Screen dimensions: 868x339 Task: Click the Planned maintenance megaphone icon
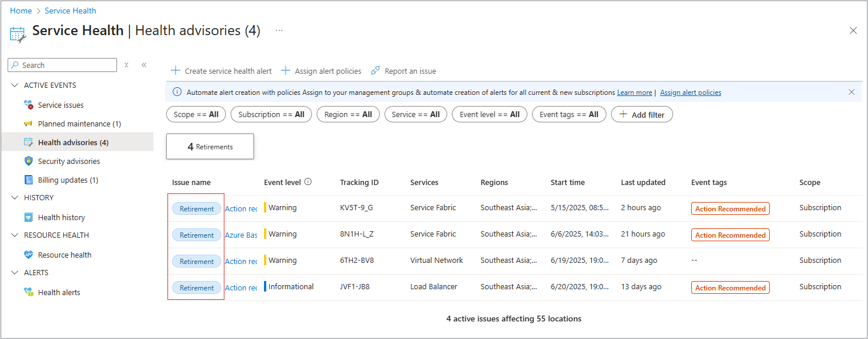click(x=28, y=124)
